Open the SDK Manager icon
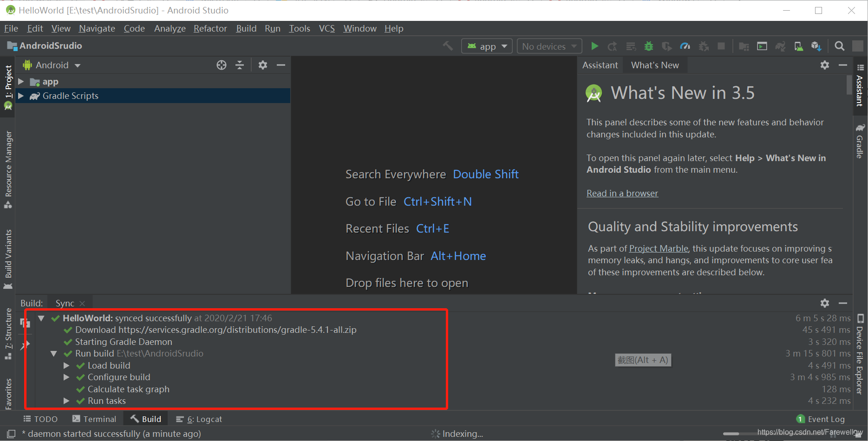Screen dimensions: 868x441 tap(816, 46)
